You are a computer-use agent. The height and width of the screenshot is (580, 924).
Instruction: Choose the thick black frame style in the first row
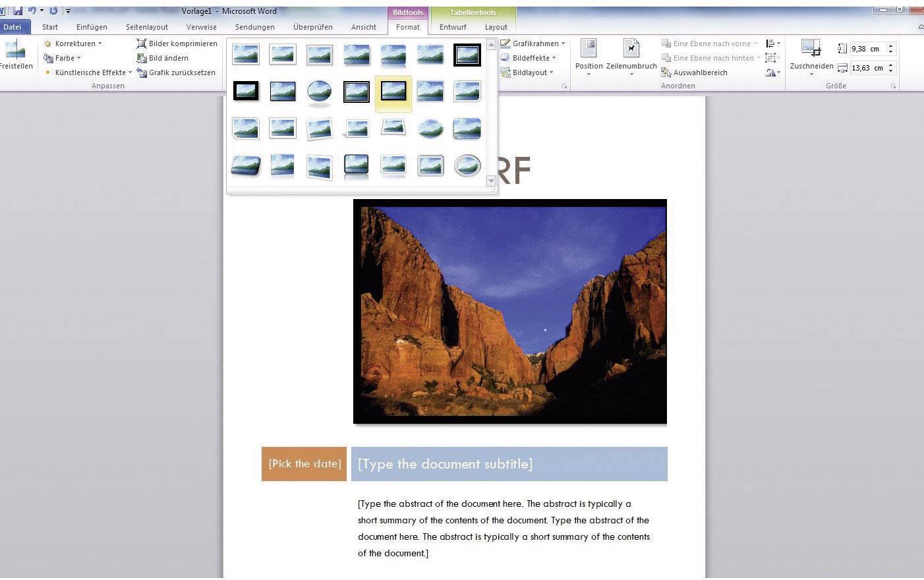tap(467, 55)
